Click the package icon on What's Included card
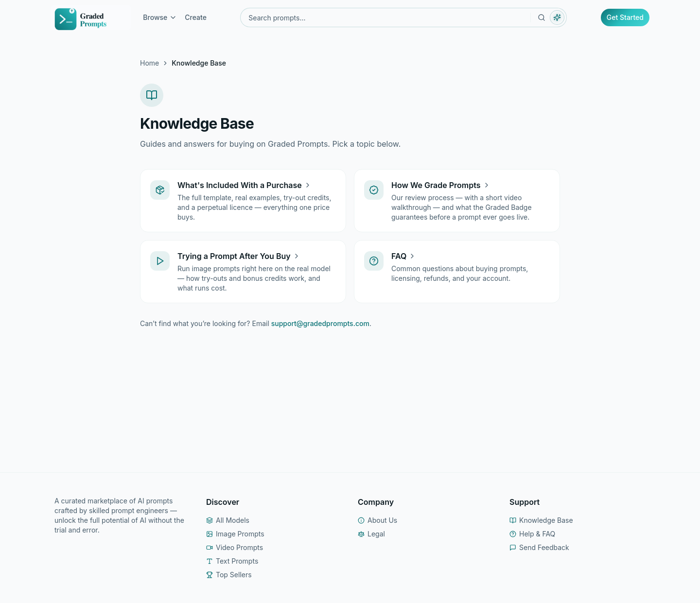700x603 pixels. tap(160, 190)
